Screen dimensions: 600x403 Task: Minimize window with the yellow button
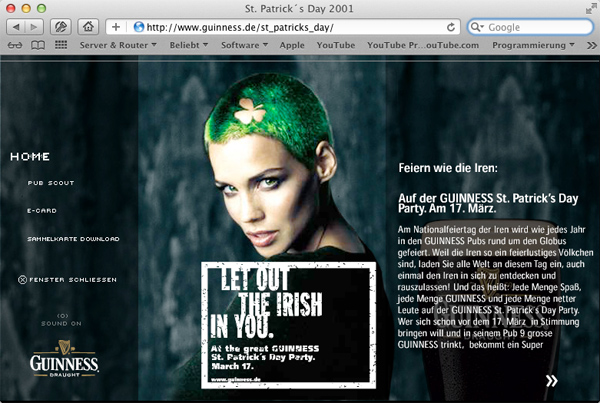click(26, 8)
